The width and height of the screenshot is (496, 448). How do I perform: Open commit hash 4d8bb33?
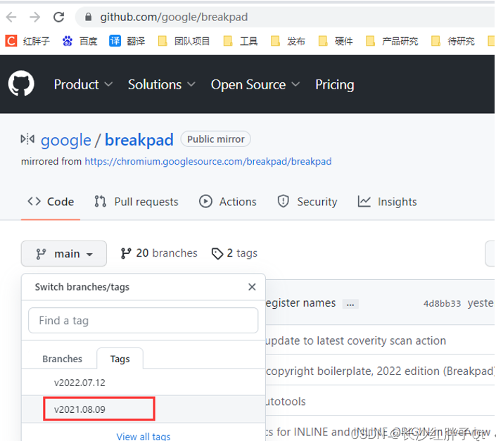pyautogui.click(x=443, y=304)
